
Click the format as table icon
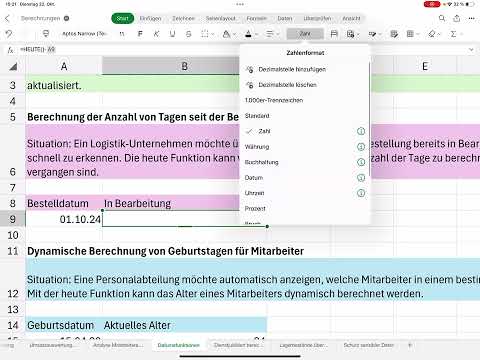pyautogui.click(x=394, y=34)
